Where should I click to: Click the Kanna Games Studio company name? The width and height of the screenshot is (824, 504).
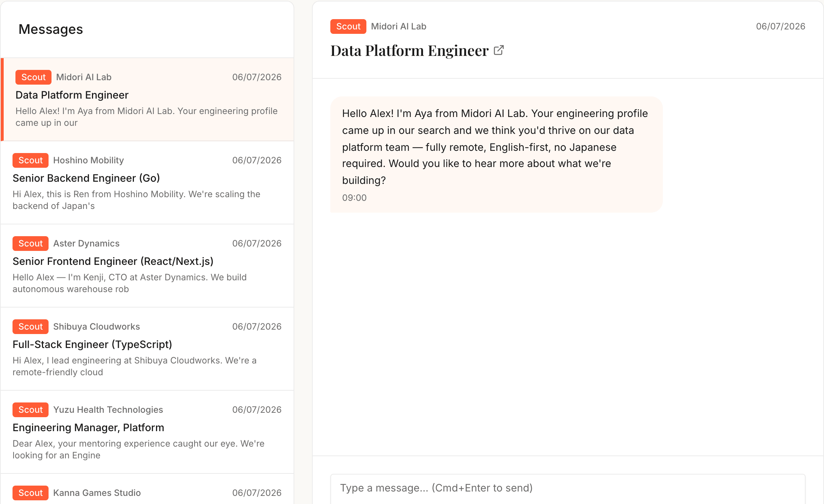click(x=97, y=493)
